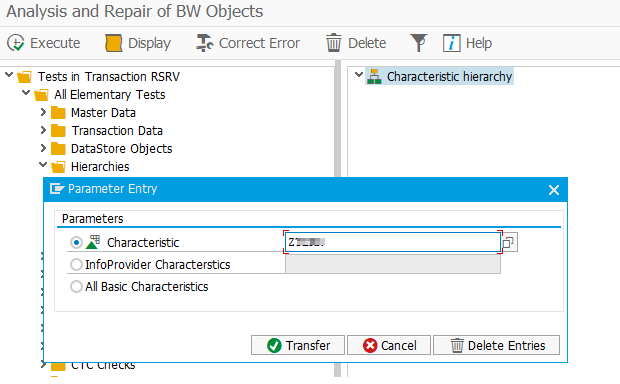Click into the Characteristic input field

(392, 242)
